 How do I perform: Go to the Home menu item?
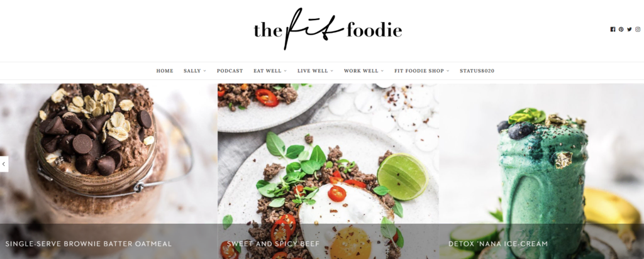165,70
